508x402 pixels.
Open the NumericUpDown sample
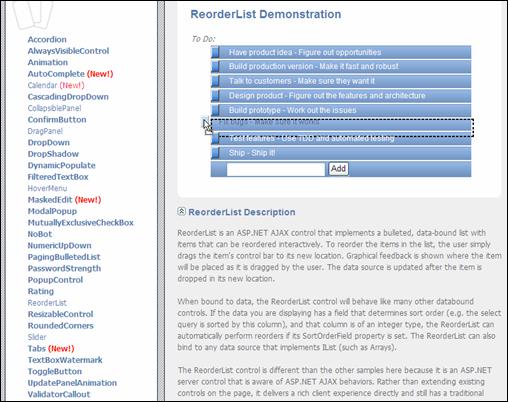coord(59,246)
